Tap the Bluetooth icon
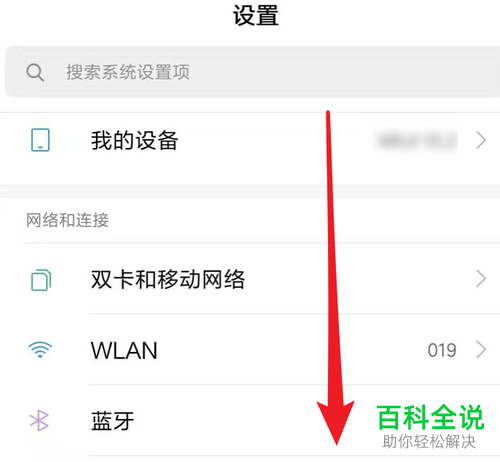500x462 pixels. 39,420
